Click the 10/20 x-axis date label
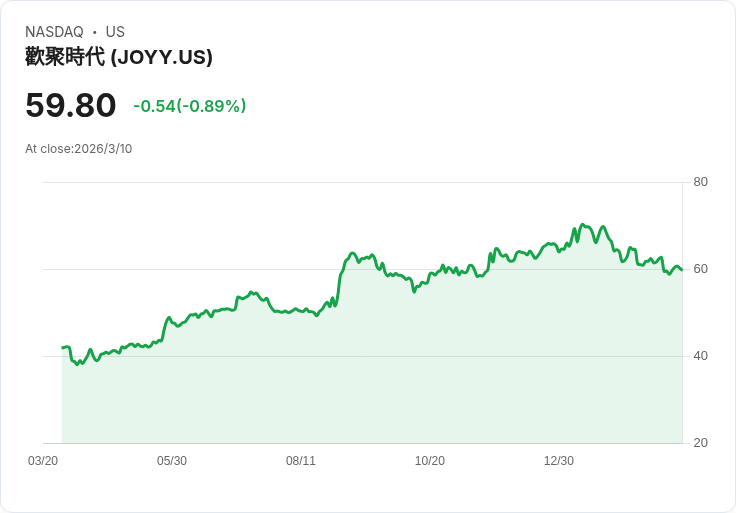Image resolution: width=736 pixels, height=513 pixels. 429,461
